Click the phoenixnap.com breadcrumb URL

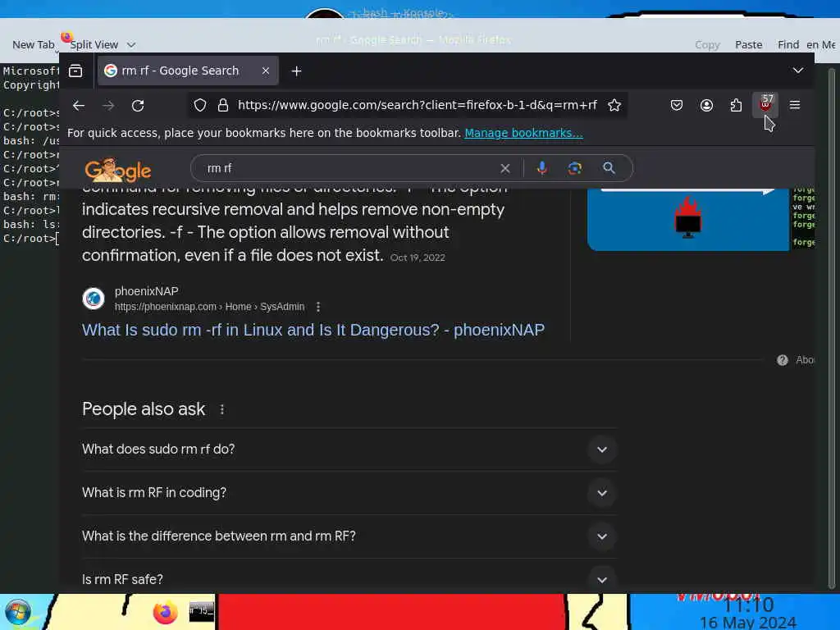[209, 307]
